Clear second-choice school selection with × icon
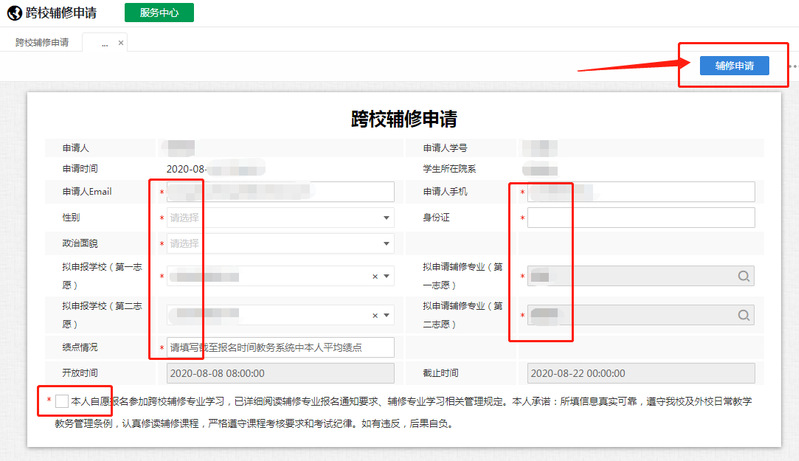Viewport: 799px width, 461px height. click(375, 315)
